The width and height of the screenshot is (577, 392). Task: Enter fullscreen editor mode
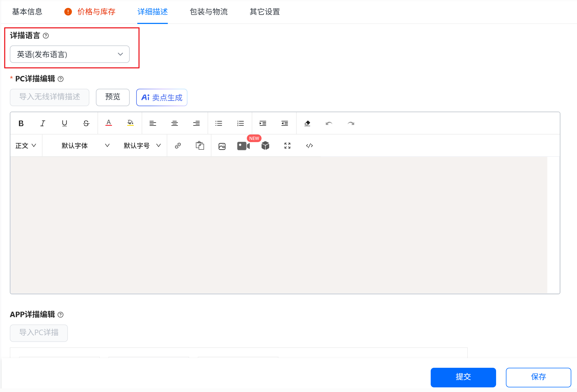287,146
